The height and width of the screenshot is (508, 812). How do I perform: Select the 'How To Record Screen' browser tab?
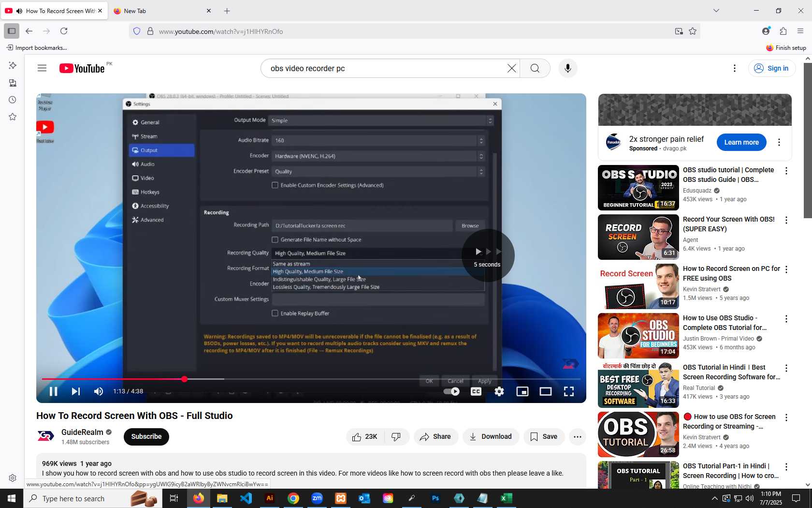click(54, 11)
